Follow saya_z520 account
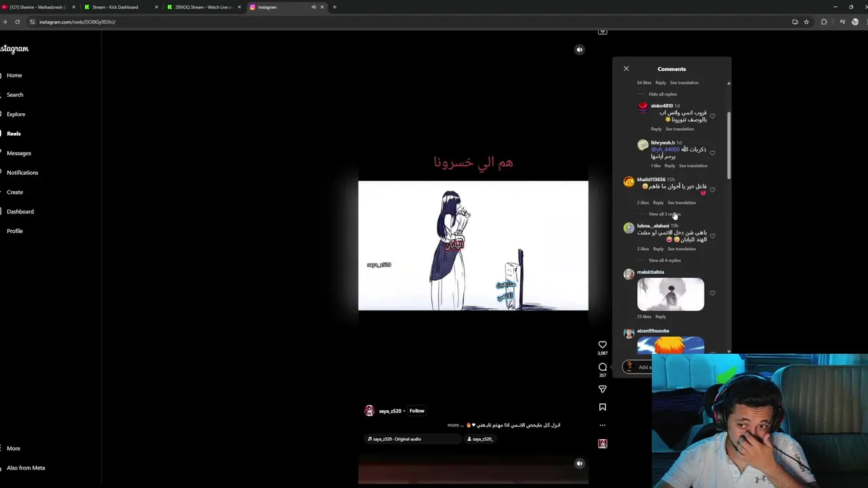This screenshot has height=488, width=868. 416,411
